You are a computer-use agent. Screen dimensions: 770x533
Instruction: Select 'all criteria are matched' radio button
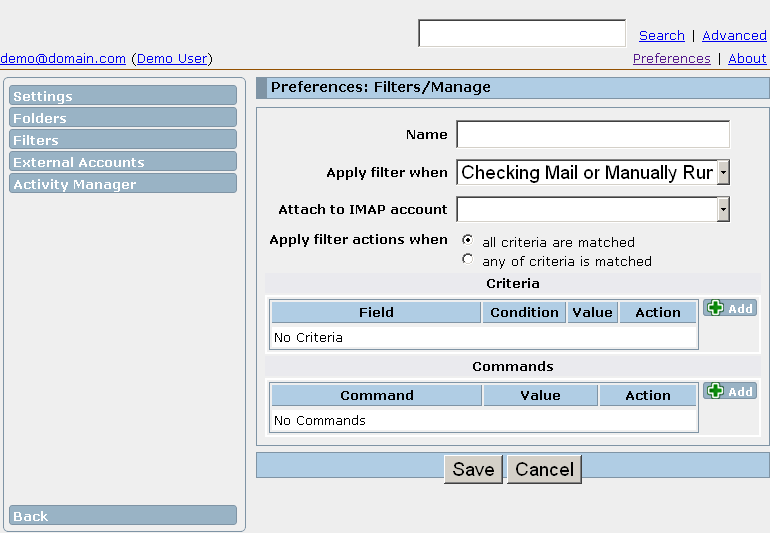pos(468,240)
